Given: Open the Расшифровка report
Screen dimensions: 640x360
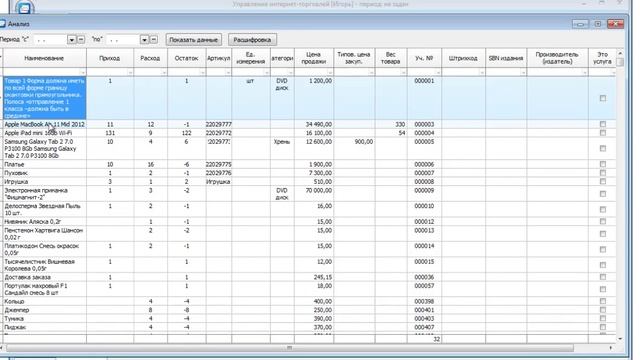Looking at the screenshot, I should click(252, 40).
